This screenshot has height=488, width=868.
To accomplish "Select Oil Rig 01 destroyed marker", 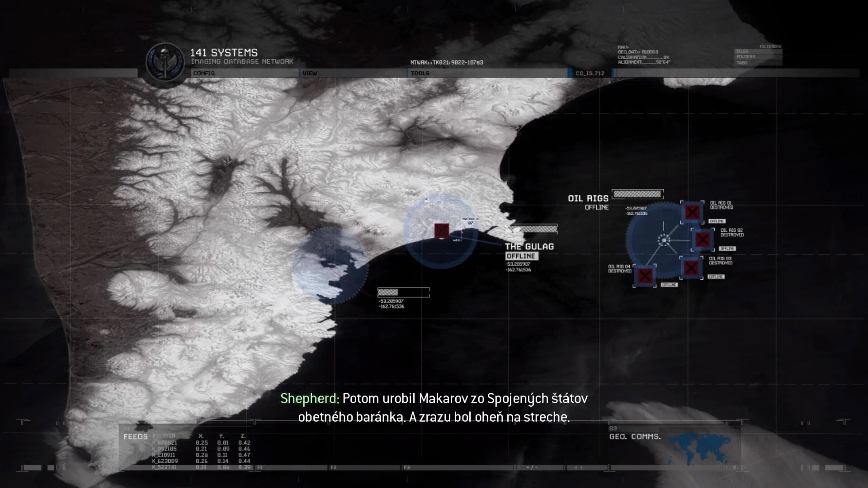I will (x=692, y=212).
